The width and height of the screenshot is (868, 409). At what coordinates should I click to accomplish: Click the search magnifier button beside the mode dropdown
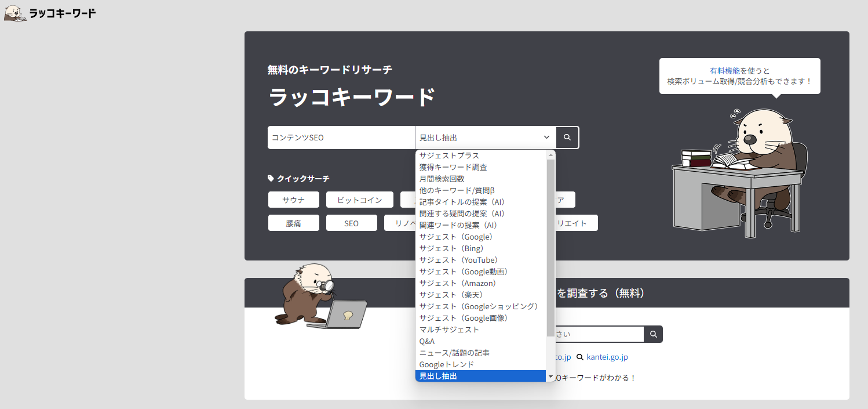pos(567,137)
